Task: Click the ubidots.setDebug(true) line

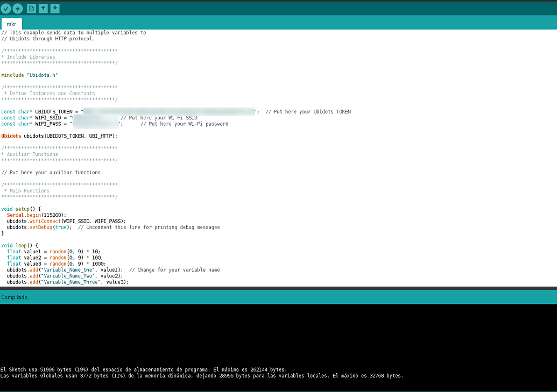Action: 36,227
